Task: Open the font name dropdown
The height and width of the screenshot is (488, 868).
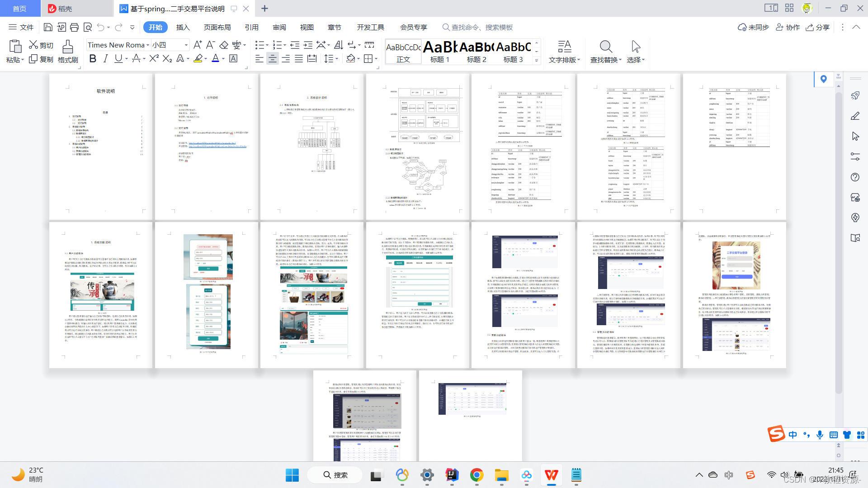Action: point(148,45)
